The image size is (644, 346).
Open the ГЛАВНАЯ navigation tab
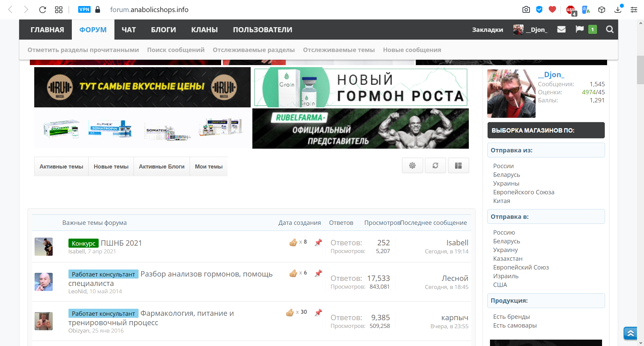pyautogui.click(x=47, y=30)
